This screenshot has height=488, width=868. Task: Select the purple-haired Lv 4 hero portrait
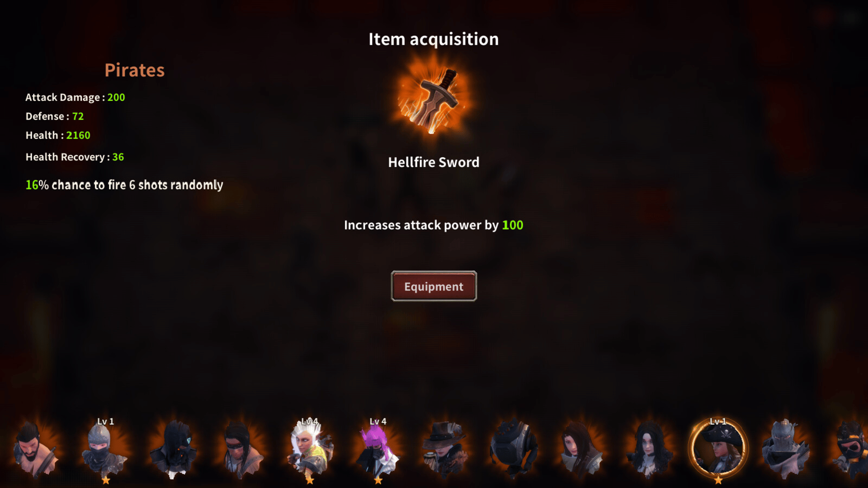point(378,450)
